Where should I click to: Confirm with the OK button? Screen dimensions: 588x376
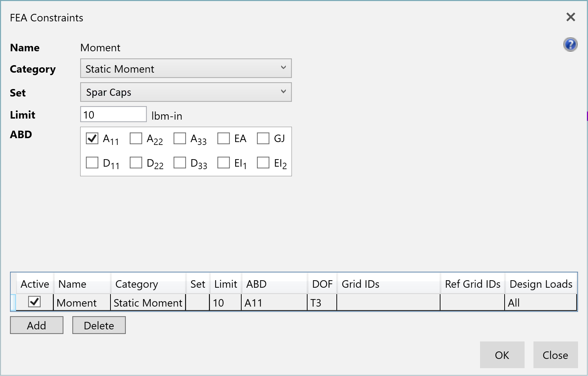[502, 355]
